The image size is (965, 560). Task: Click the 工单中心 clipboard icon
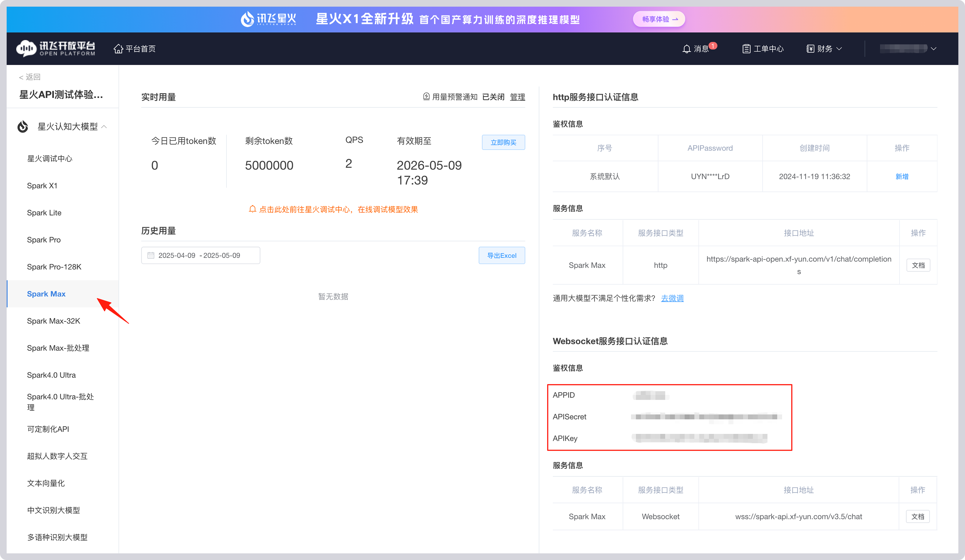point(746,49)
